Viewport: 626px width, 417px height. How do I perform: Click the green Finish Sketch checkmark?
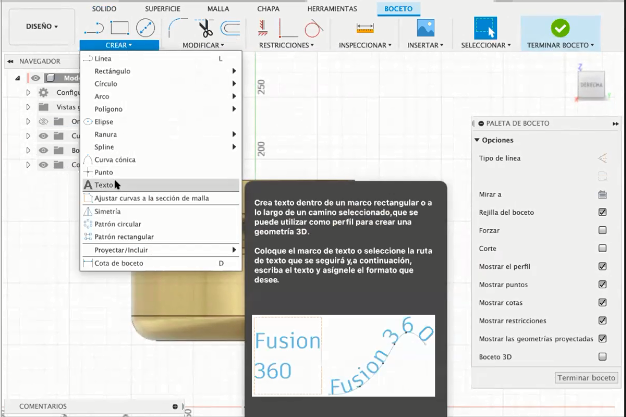pos(560,28)
